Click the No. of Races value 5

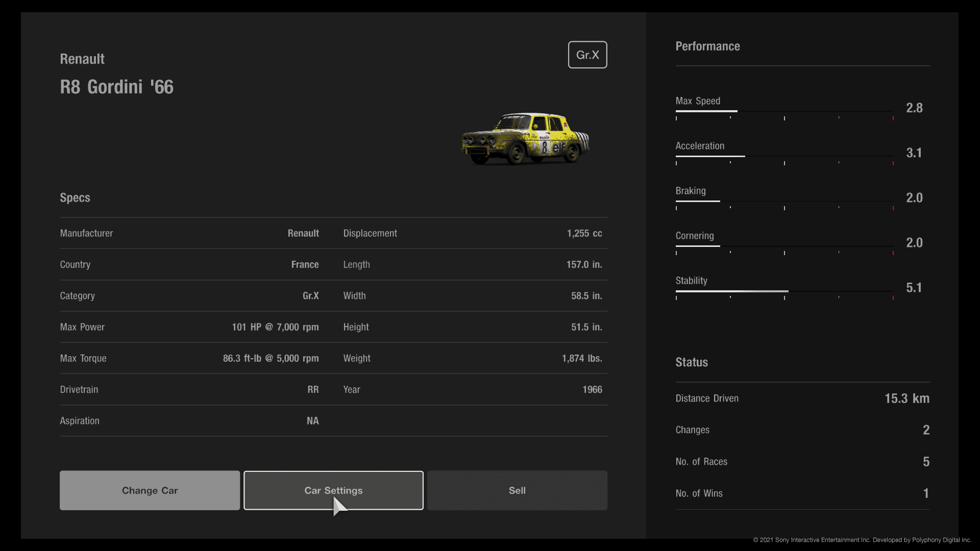[x=926, y=462]
